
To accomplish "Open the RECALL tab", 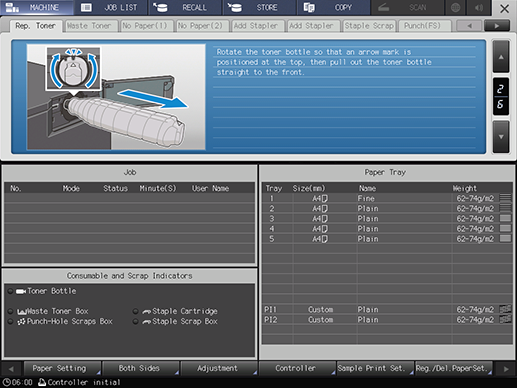I will (185, 7).
